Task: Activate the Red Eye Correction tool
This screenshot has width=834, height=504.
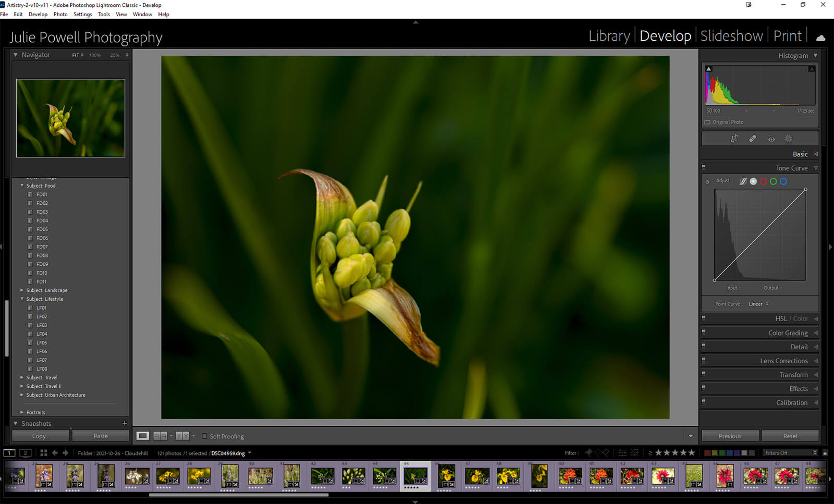Action: pyautogui.click(x=771, y=139)
